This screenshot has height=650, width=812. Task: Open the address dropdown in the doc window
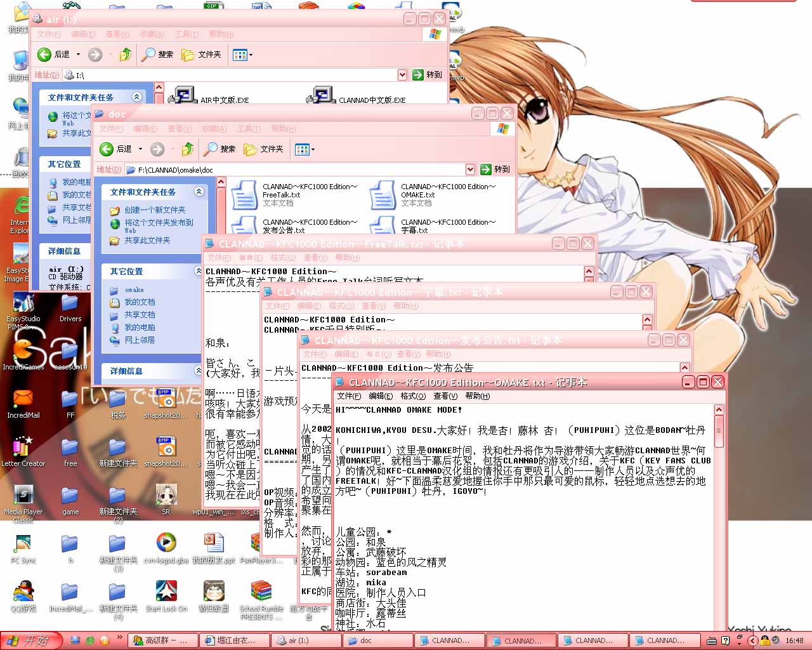(x=470, y=169)
